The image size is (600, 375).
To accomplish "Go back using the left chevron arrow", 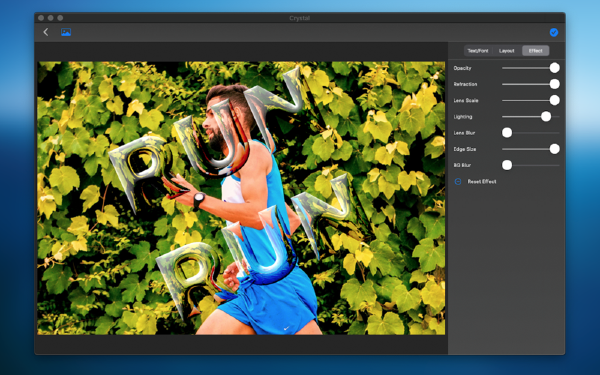I will [46, 32].
